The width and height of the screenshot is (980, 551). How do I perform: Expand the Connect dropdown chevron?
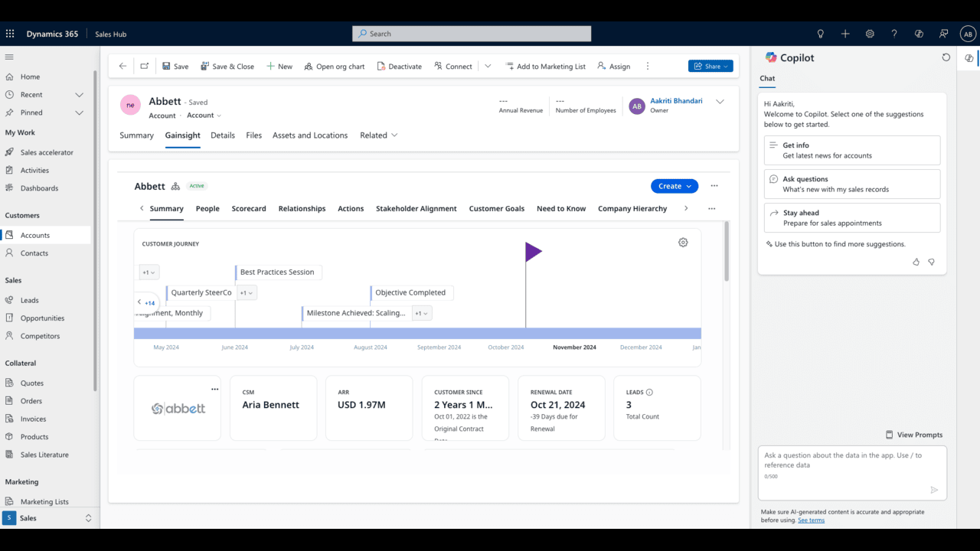tap(488, 66)
